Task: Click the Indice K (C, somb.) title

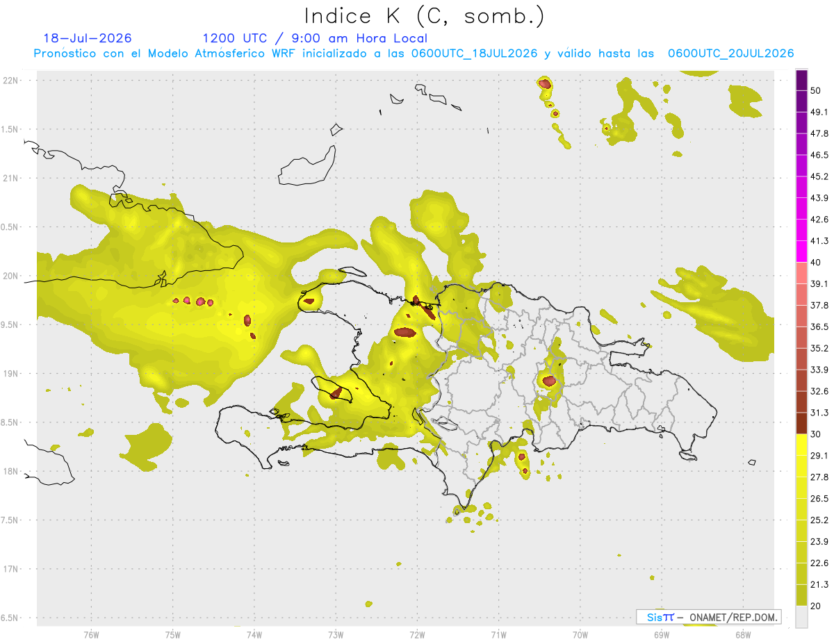Action: coord(424,15)
